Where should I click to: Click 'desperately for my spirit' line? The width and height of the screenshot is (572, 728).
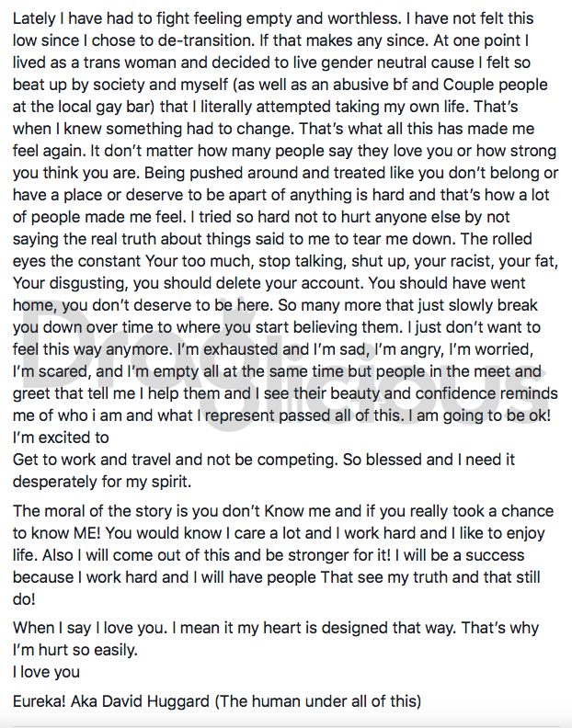pos(102,482)
